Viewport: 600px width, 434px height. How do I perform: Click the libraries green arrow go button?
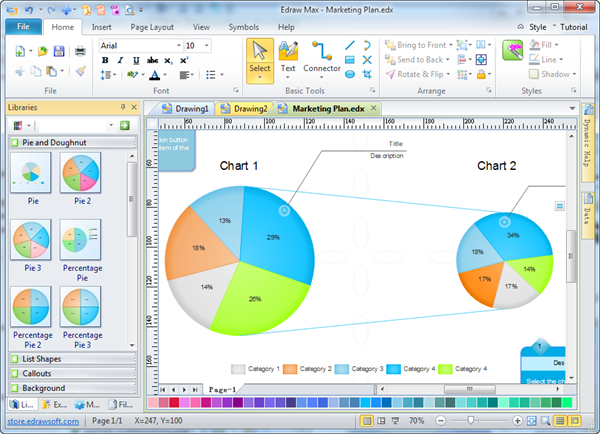[x=125, y=125]
